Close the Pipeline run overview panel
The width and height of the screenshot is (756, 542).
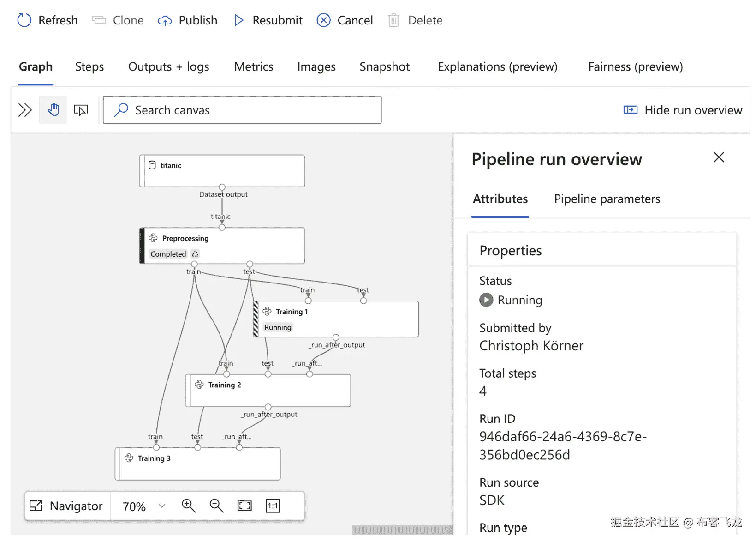pos(719,157)
